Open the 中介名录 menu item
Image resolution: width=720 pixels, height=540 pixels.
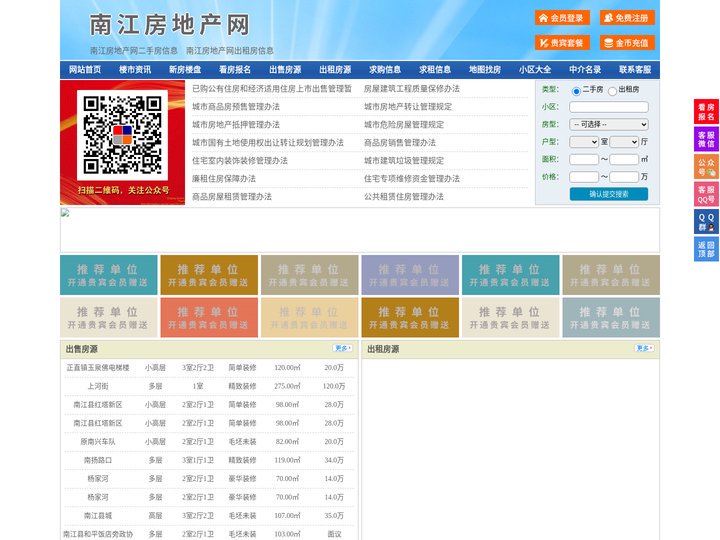point(585,70)
